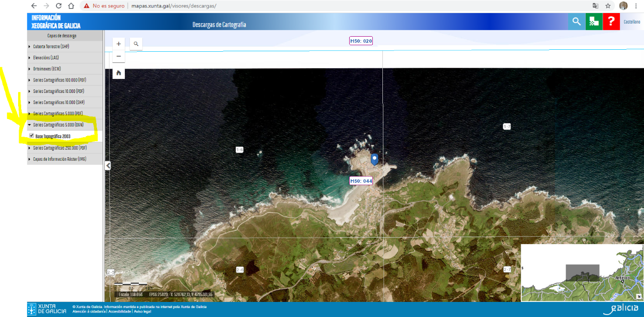Viewport: 644px width, 317px height.
Task: Expand Cuberta Terrestre (SHP) layer group
Action: pyautogui.click(x=51, y=47)
